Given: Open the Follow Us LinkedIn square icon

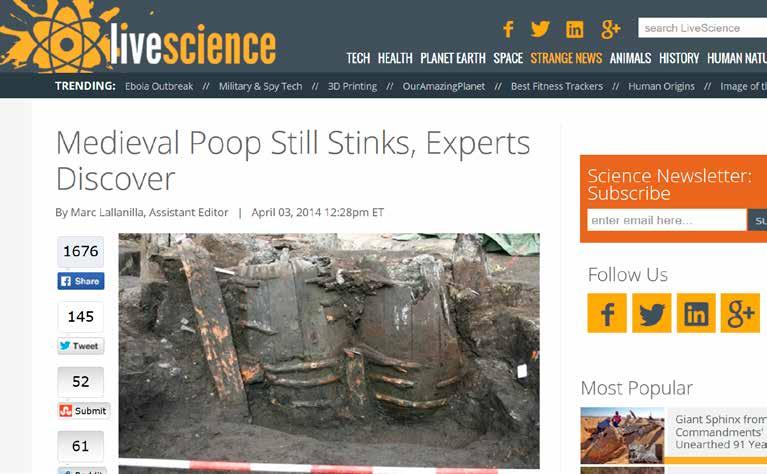Looking at the screenshot, I should click(696, 313).
